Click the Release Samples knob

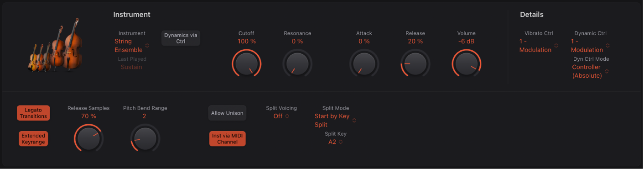88,139
